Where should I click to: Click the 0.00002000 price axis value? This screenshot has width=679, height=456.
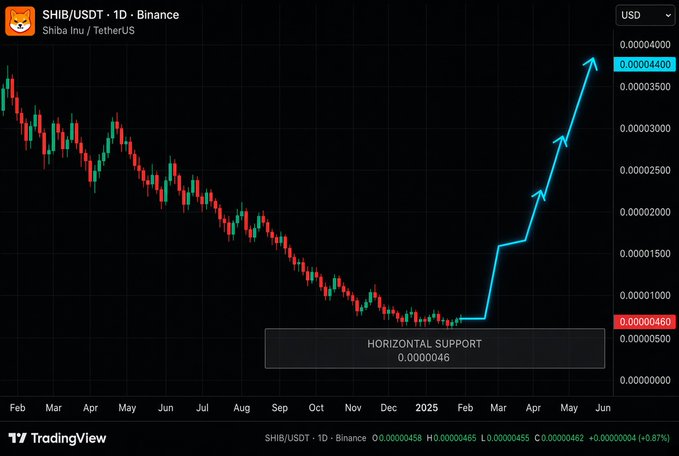tap(645, 212)
